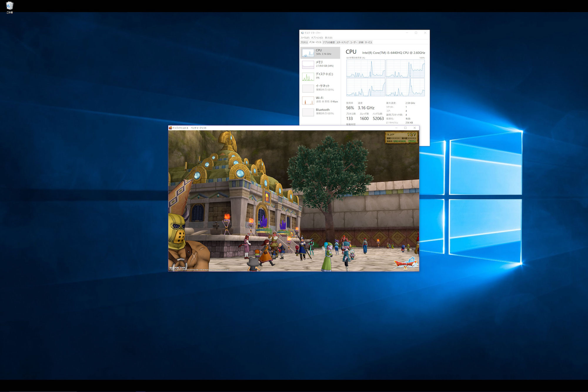Click the thread count value 1600
The height and width of the screenshot is (392, 588).
tap(364, 119)
